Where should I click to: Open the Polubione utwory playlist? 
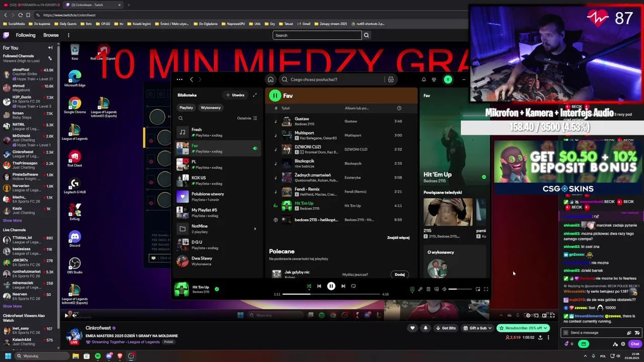(218, 197)
